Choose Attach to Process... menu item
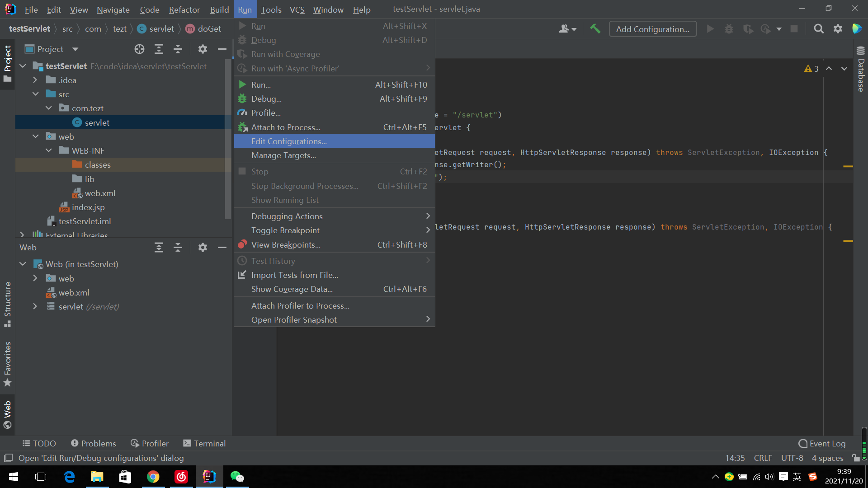Image resolution: width=868 pixels, height=488 pixels. (334, 127)
